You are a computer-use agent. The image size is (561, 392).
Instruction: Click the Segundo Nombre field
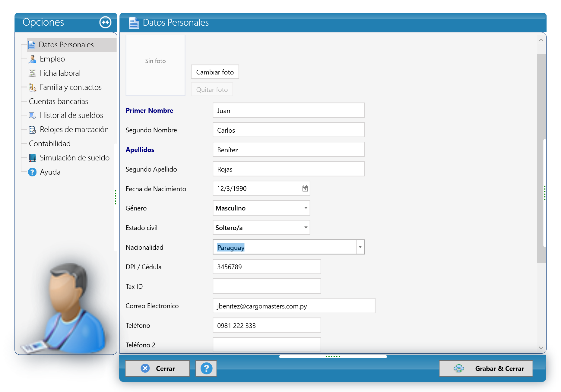point(289,130)
